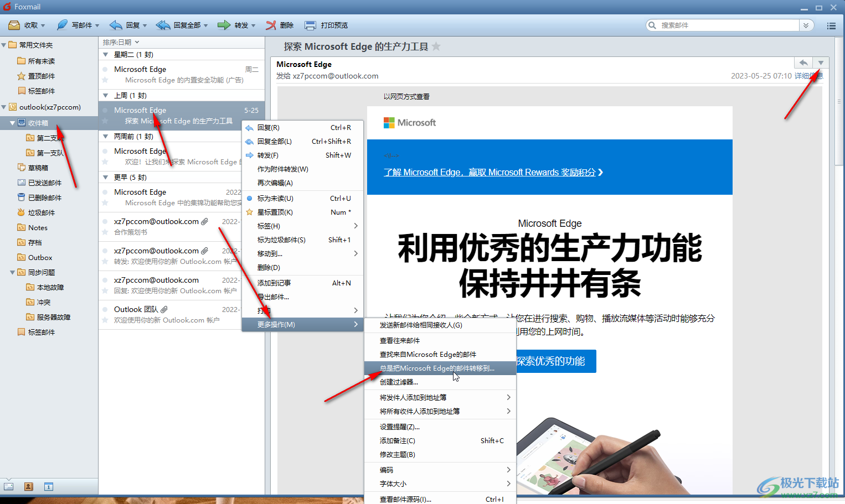Image resolution: width=845 pixels, height=504 pixels.
Task: Click the 回复 reply toolbar icon
Action: [116, 25]
